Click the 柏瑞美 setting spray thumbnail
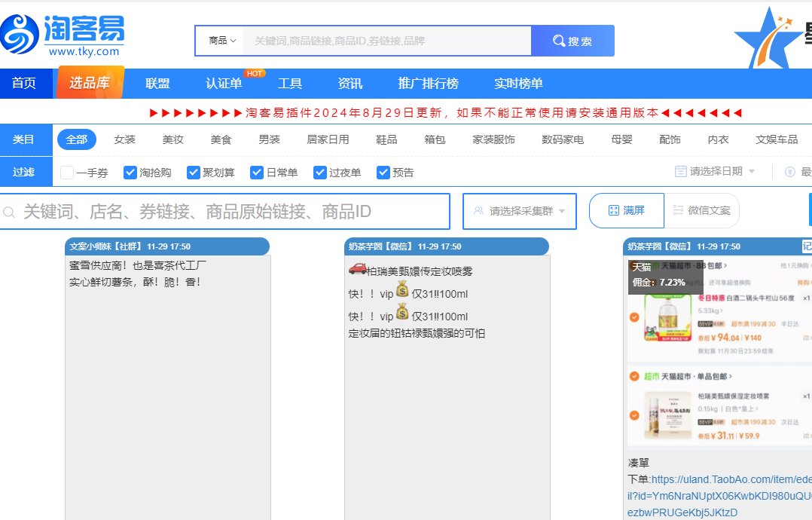812x520 pixels. (x=667, y=415)
